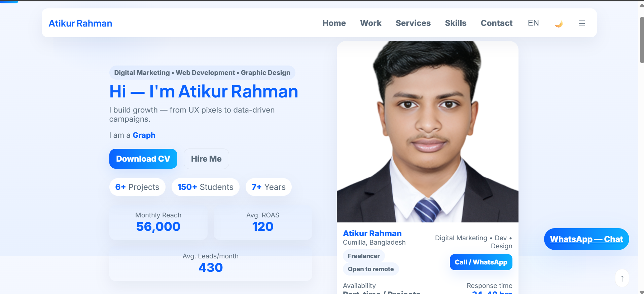Click the Avg. ROAS 120 card
Screen dimensions: 644x294
tap(263, 222)
